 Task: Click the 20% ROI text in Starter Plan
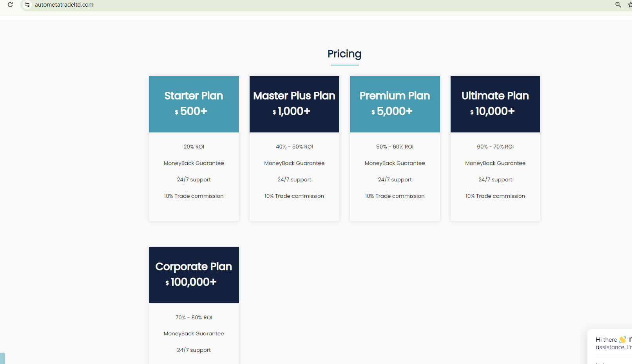coord(194,147)
